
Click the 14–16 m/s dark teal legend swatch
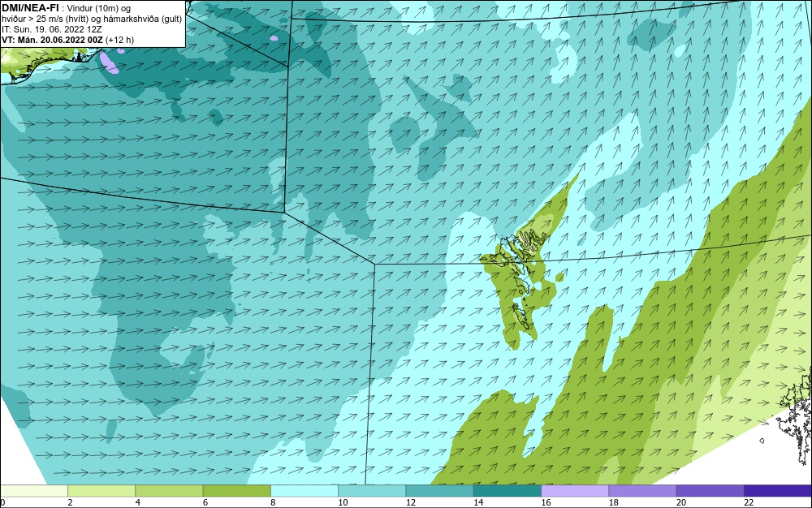(x=508, y=491)
